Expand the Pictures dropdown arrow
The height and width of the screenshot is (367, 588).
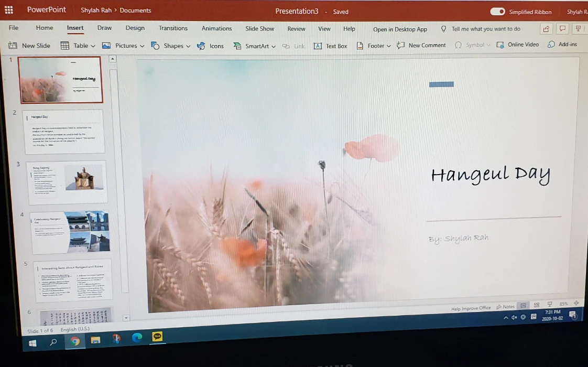142,46
